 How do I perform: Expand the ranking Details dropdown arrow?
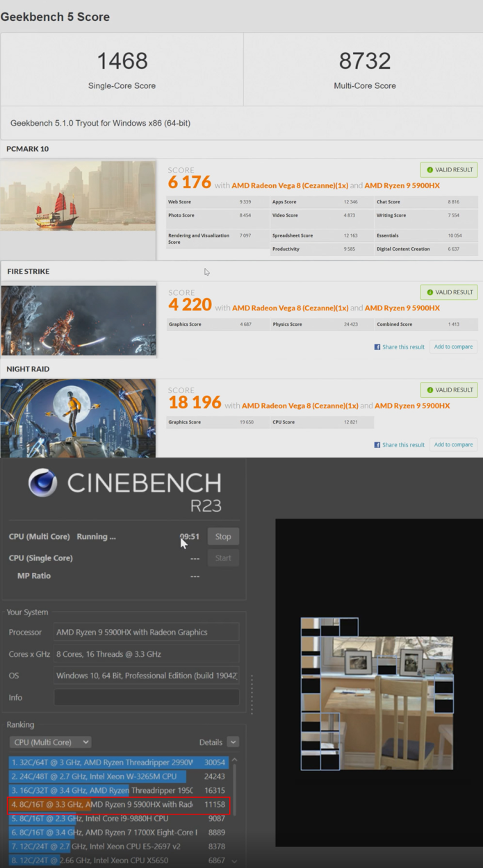point(233,742)
